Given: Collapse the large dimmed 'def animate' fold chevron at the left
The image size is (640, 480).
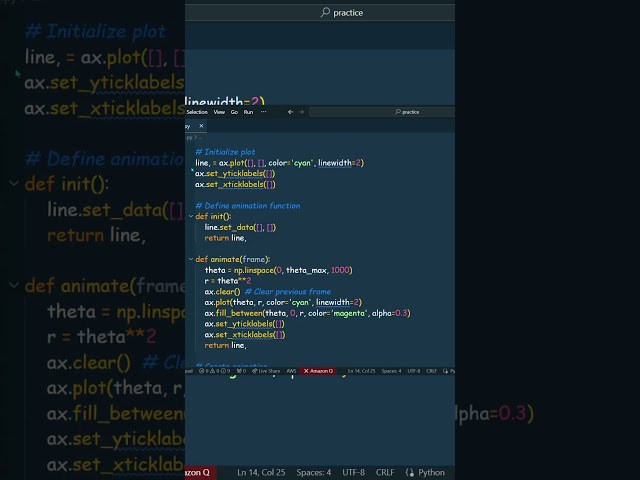Looking at the screenshot, I should click(14, 285).
